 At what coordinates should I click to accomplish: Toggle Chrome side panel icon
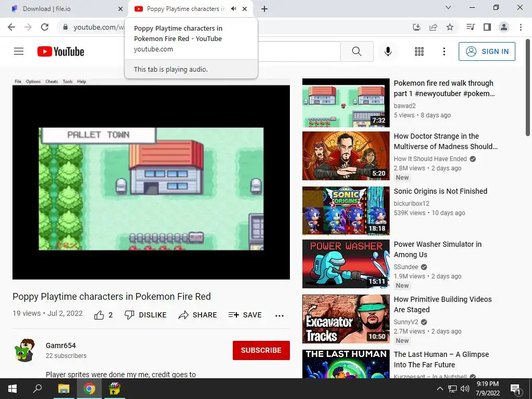(x=487, y=27)
